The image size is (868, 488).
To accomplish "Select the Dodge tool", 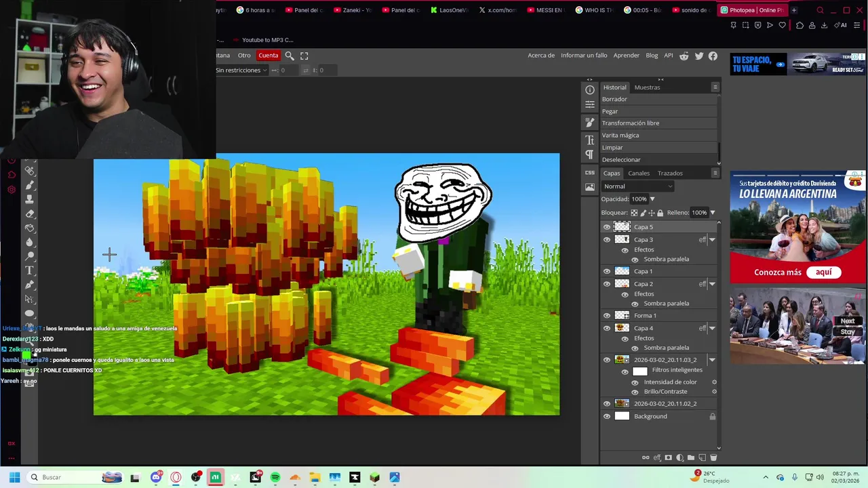I will point(30,256).
